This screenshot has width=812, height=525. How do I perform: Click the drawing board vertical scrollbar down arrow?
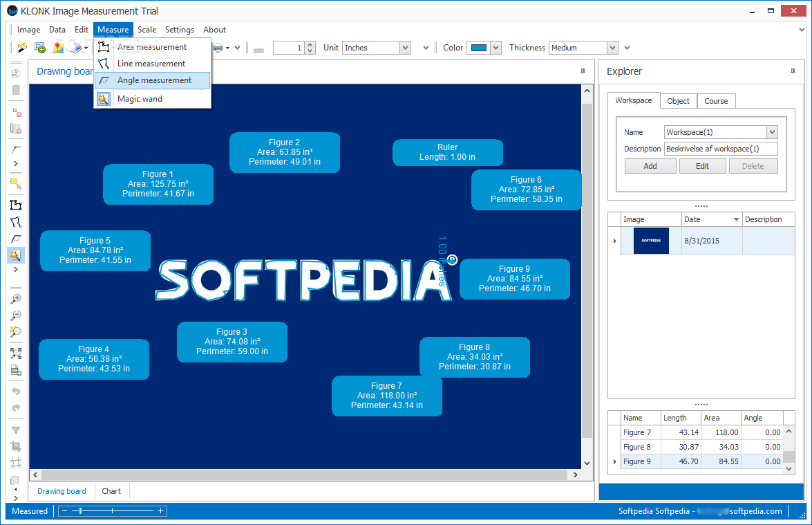click(x=587, y=463)
